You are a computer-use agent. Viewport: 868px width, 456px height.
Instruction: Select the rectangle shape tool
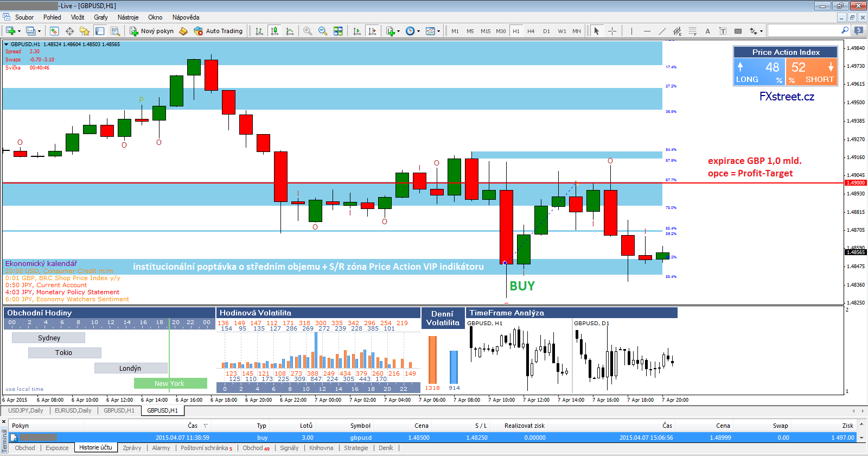coord(738,31)
